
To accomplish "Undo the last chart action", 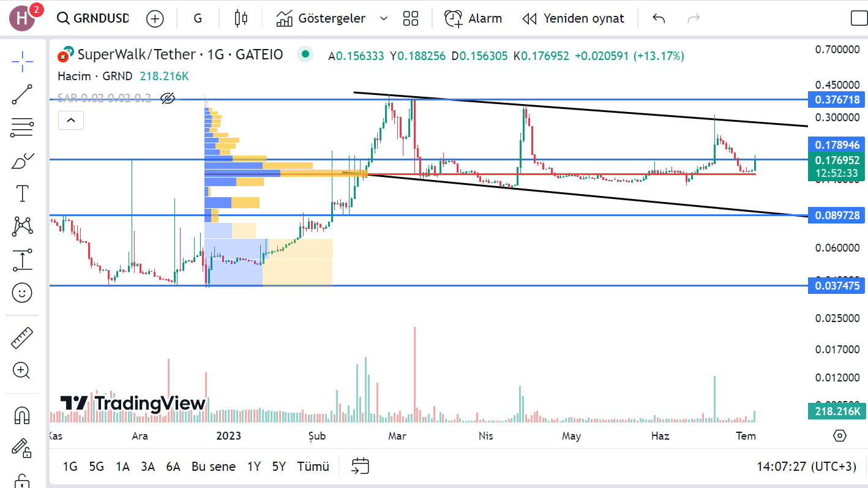I will click(x=659, y=18).
